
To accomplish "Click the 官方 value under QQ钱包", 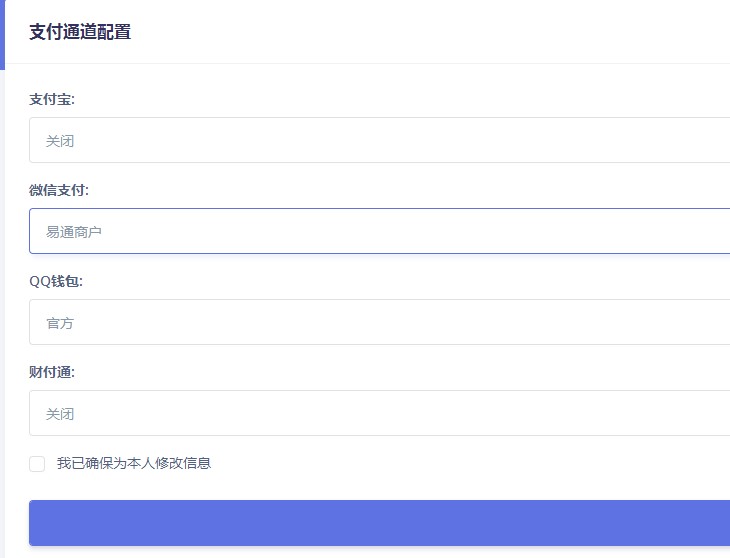I will 60,323.
